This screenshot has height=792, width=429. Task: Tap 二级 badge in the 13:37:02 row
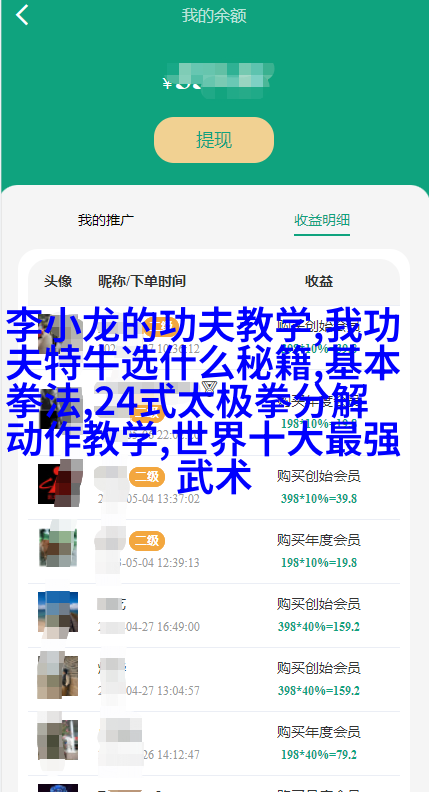coord(147,477)
